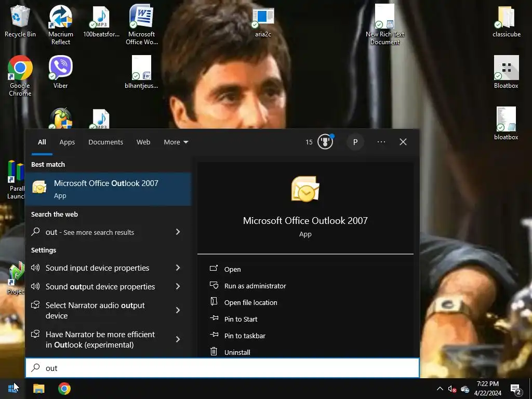Launch Macrium Reflect from the desktop
Viewport: 532px width, 399px height.
pyautogui.click(x=60, y=24)
